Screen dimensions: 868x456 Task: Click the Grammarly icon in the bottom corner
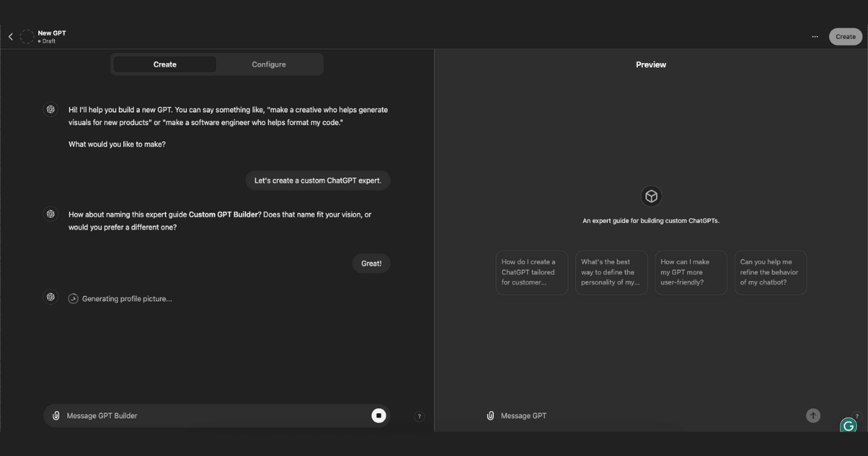[x=848, y=426]
